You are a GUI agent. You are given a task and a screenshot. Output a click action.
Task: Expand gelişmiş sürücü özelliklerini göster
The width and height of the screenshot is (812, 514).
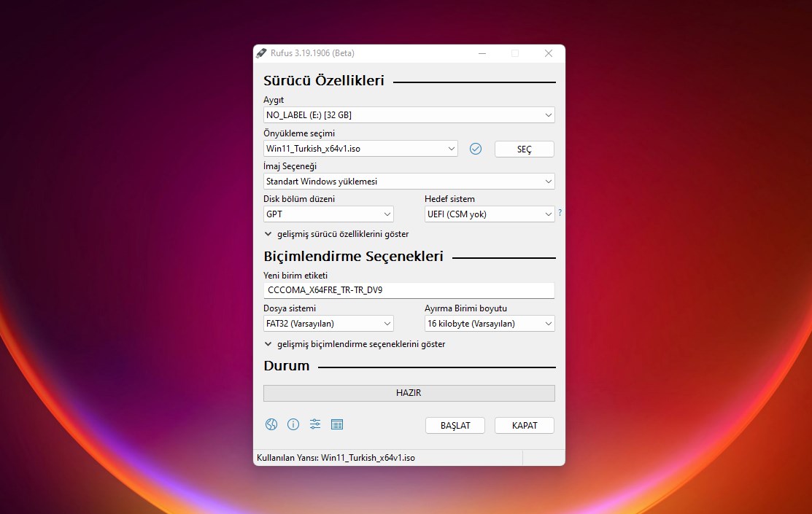(336, 234)
